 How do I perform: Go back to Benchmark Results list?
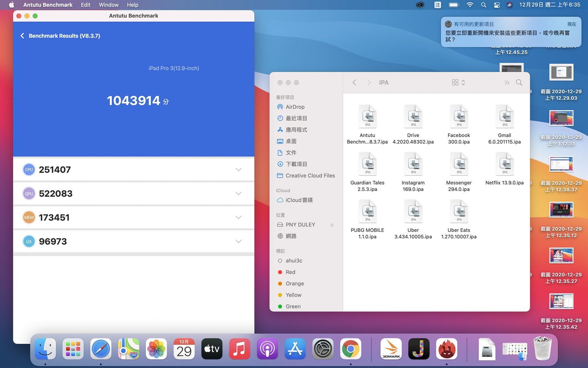coord(22,36)
